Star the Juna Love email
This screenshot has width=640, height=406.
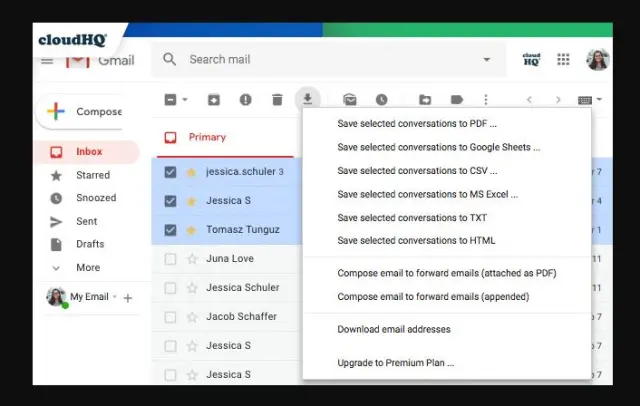coord(192,259)
